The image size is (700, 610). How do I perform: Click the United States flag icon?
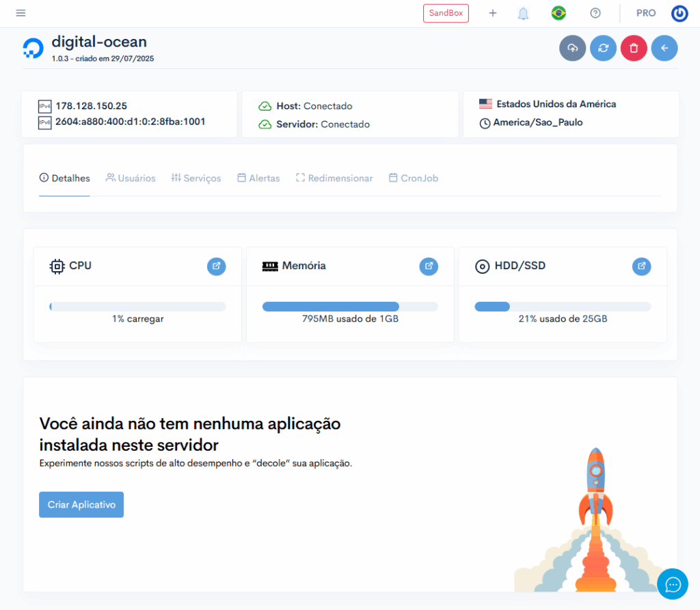pos(485,104)
